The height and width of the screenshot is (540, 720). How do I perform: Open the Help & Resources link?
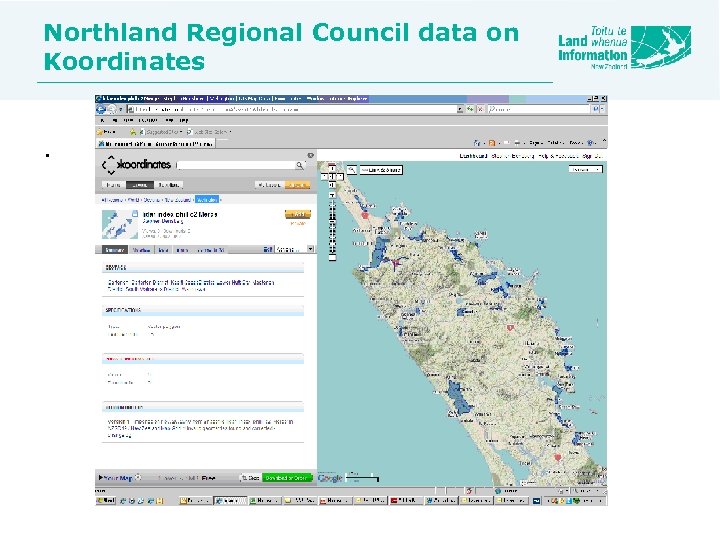558,156
